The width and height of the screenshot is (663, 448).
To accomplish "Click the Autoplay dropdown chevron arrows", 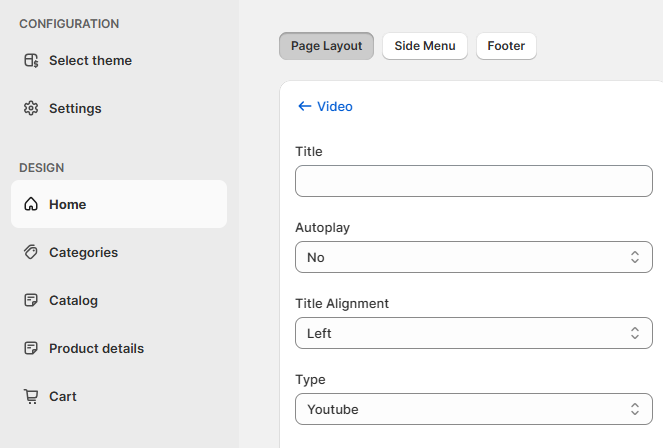I will [x=635, y=257].
